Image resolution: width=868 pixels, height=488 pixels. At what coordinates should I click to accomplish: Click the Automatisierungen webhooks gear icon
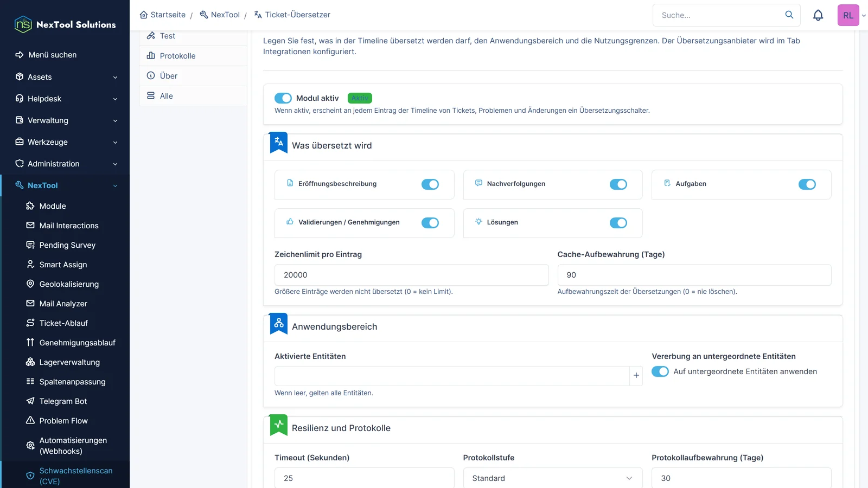click(x=30, y=445)
